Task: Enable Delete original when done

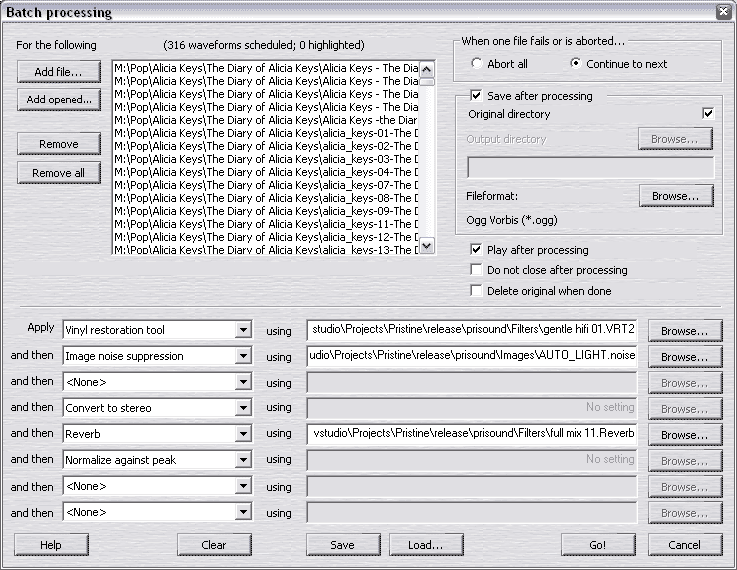Action: (476, 290)
